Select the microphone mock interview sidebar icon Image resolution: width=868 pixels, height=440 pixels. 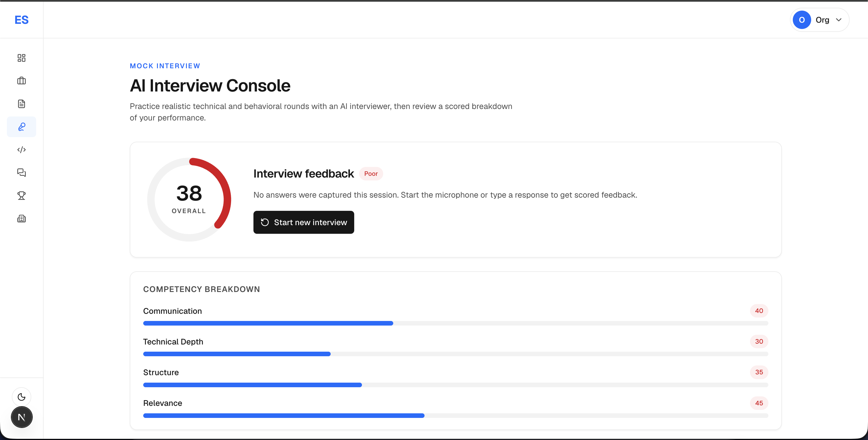pyautogui.click(x=22, y=126)
